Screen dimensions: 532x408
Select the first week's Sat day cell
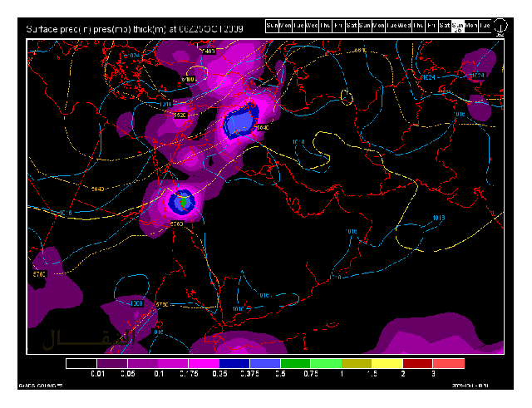coord(352,26)
